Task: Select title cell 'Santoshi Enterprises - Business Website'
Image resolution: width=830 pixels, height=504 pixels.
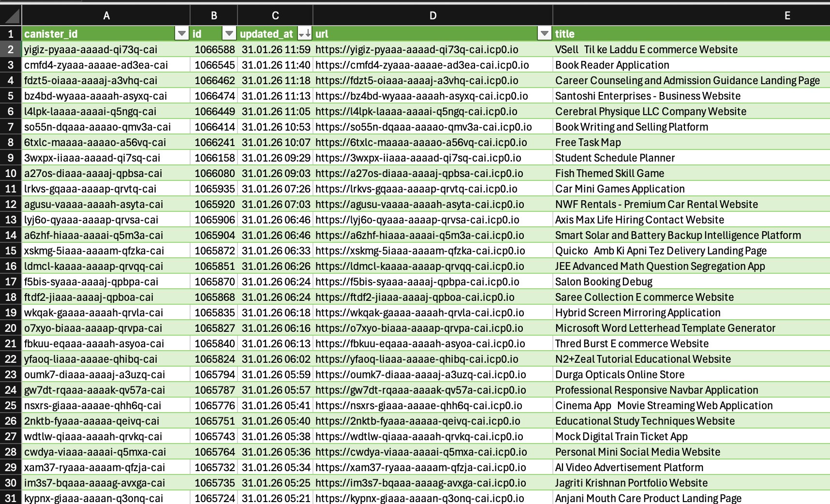Action: click(x=691, y=96)
